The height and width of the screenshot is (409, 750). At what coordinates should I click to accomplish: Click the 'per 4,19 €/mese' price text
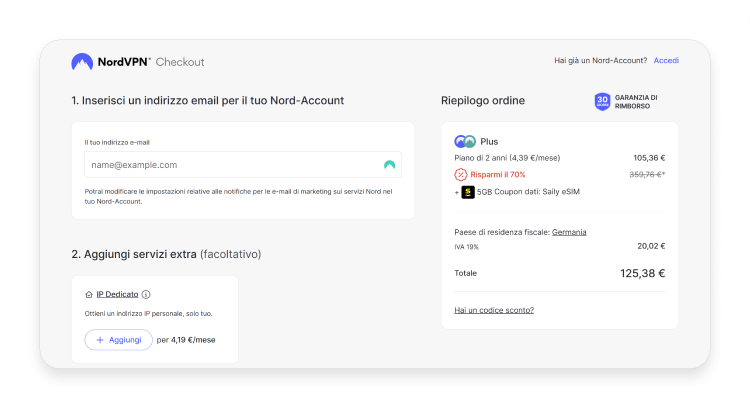(x=186, y=340)
